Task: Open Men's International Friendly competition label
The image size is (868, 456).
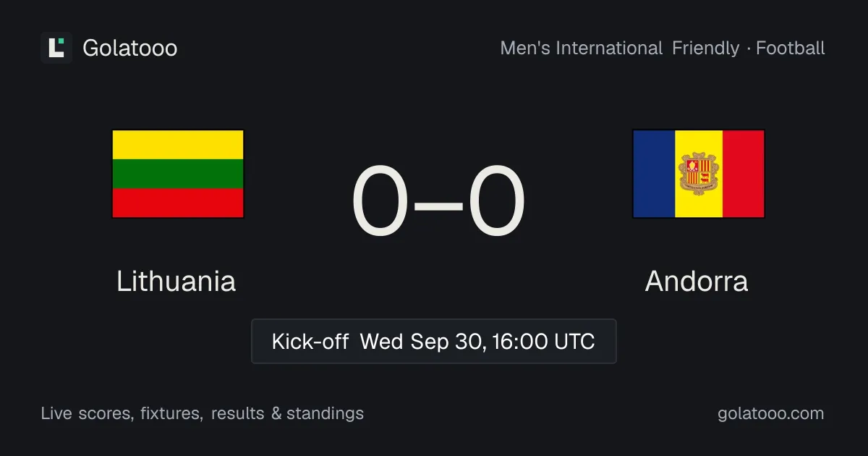Action: click(620, 48)
